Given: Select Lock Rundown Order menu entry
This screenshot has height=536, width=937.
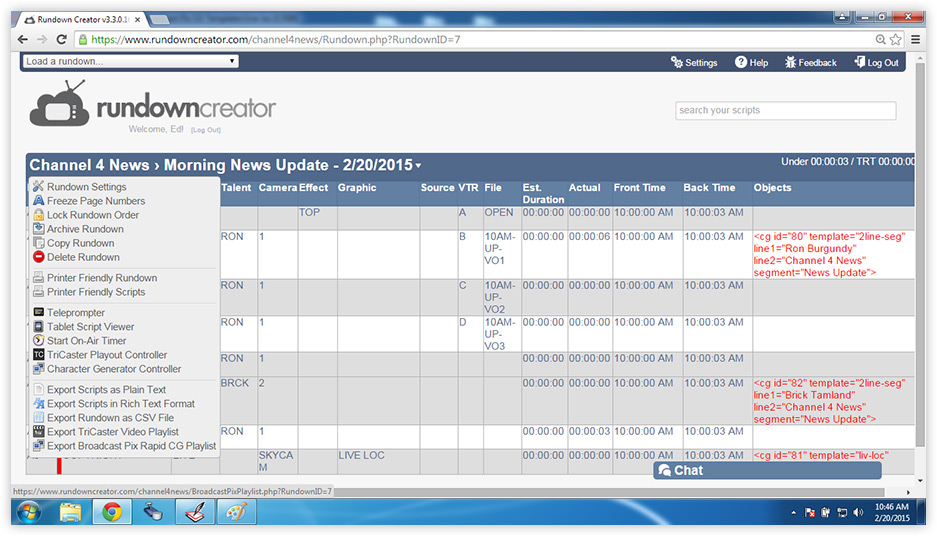Looking at the screenshot, I should (93, 215).
